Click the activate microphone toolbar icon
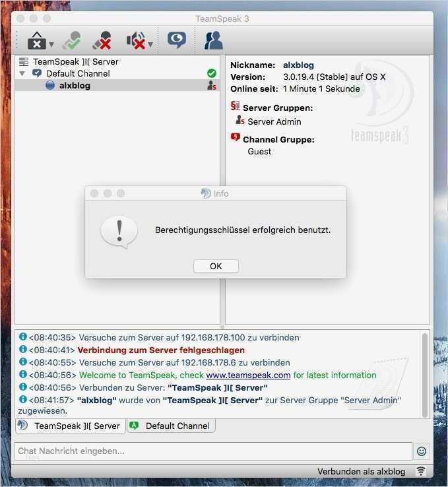448x487 pixels. [x=72, y=41]
